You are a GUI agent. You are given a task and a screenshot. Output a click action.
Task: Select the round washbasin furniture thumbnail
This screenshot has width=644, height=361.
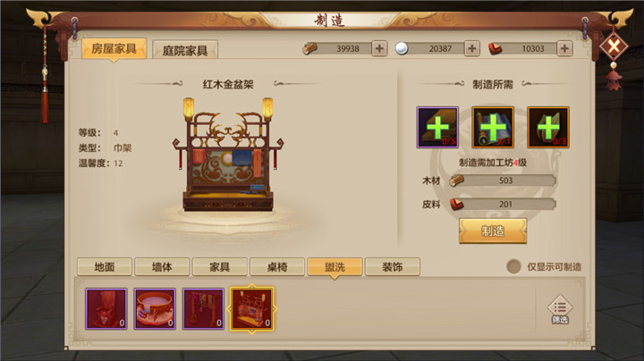(155, 309)
